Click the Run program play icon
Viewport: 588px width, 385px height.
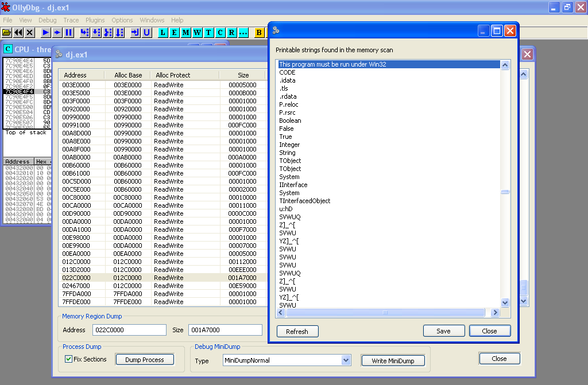(x=45, y=33)
